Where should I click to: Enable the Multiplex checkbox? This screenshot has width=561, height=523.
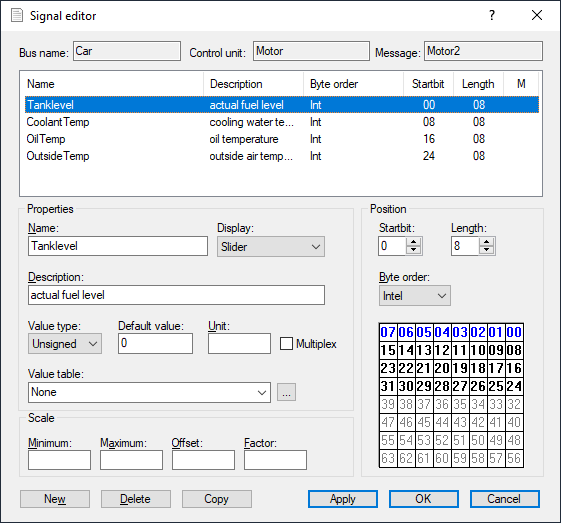click(286, 343)
